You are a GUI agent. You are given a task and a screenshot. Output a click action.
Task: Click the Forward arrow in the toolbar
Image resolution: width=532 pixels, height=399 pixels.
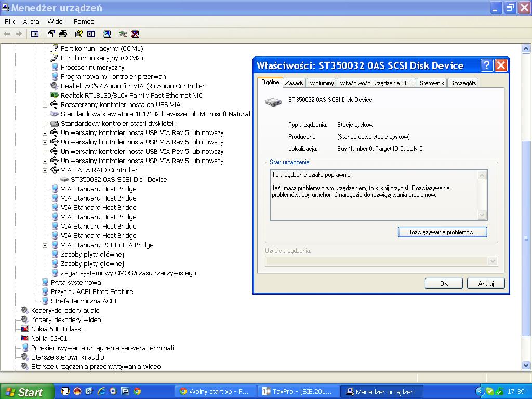(19, 34)
